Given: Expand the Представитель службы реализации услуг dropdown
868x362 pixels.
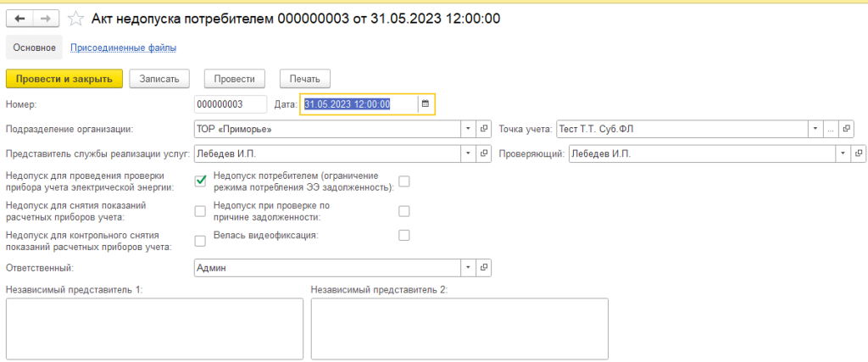Looking at the screenshot, I should (468, 154).
